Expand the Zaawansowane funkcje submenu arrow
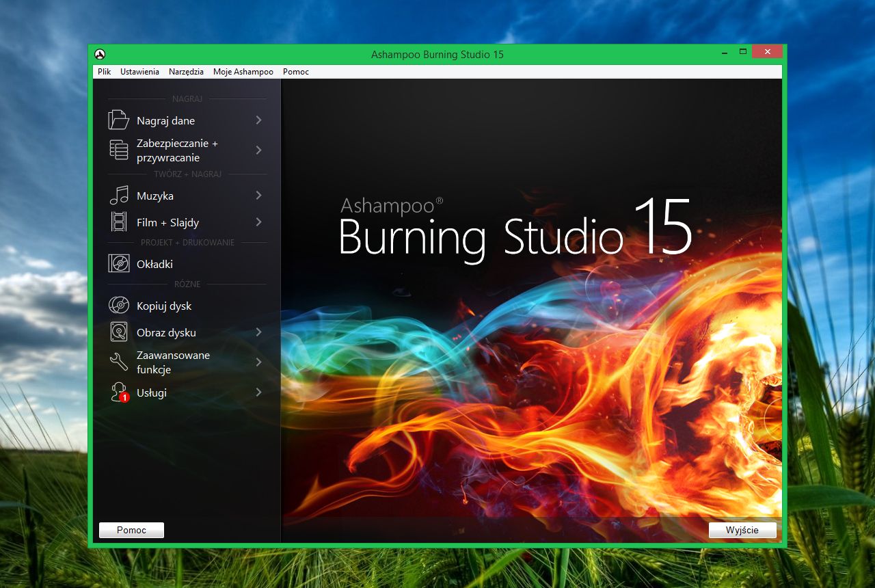 [258, 362]
